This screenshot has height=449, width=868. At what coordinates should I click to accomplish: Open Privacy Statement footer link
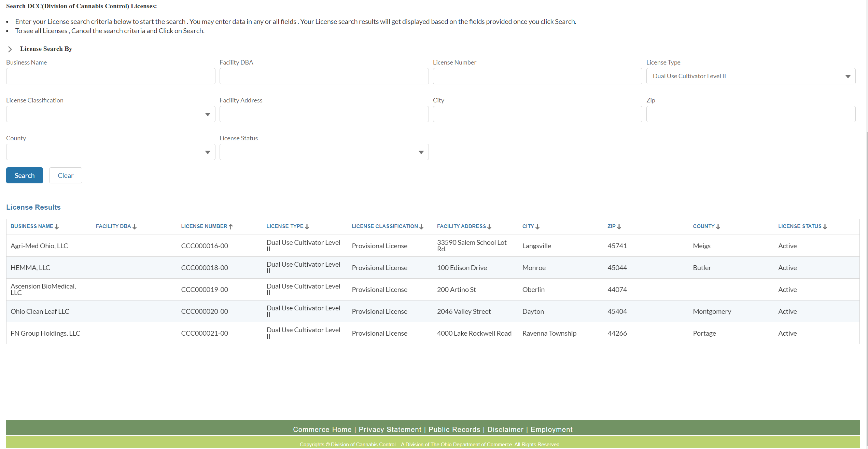click(x=390, y=430)
